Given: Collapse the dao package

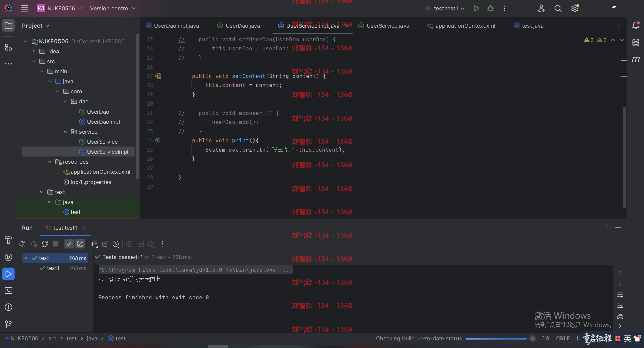Looking at the screenshot, I should (x=65, y=101).
